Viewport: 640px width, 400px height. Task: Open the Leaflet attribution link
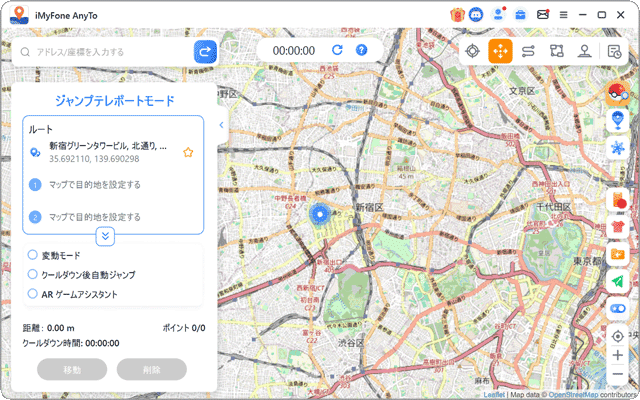pos(494,395)
